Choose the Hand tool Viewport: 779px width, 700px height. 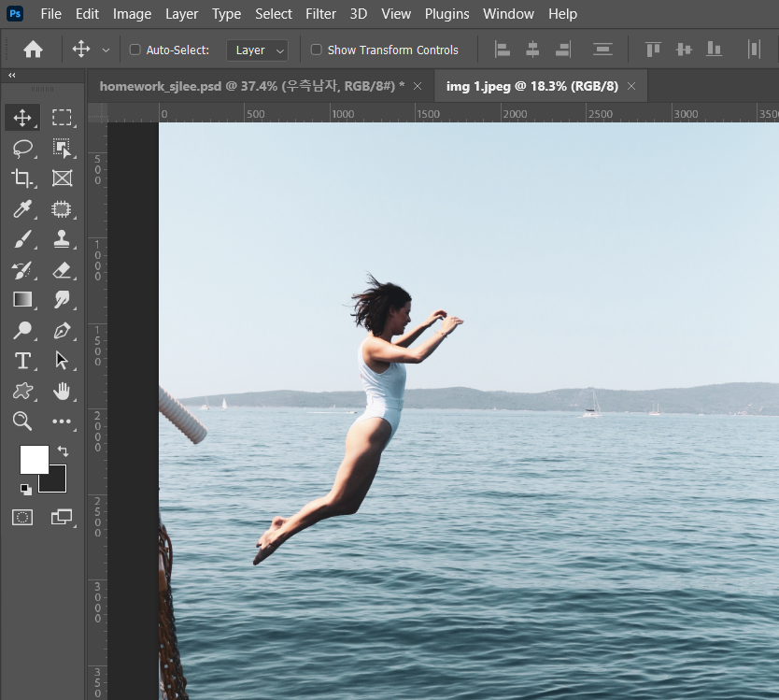pos(62,391)
